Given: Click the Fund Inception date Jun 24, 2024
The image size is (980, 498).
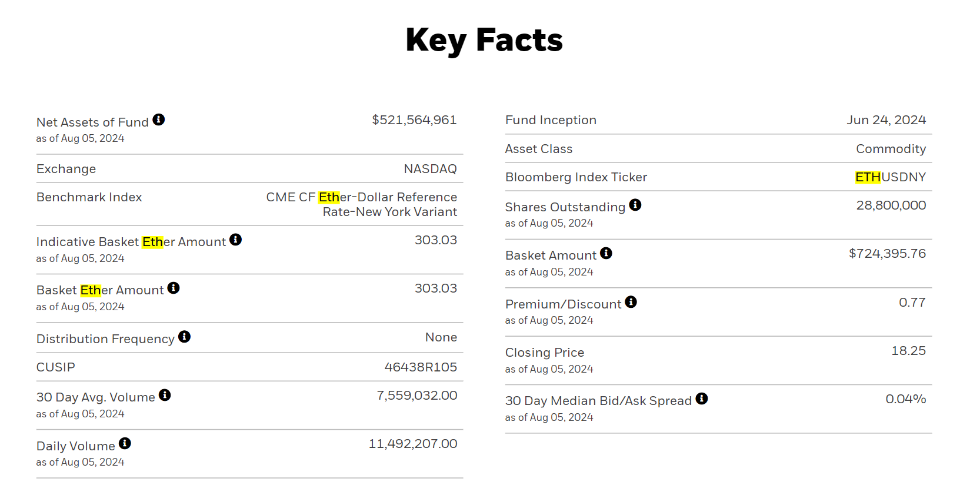Looking at the screenshot, I should click(x=886, y=120).
